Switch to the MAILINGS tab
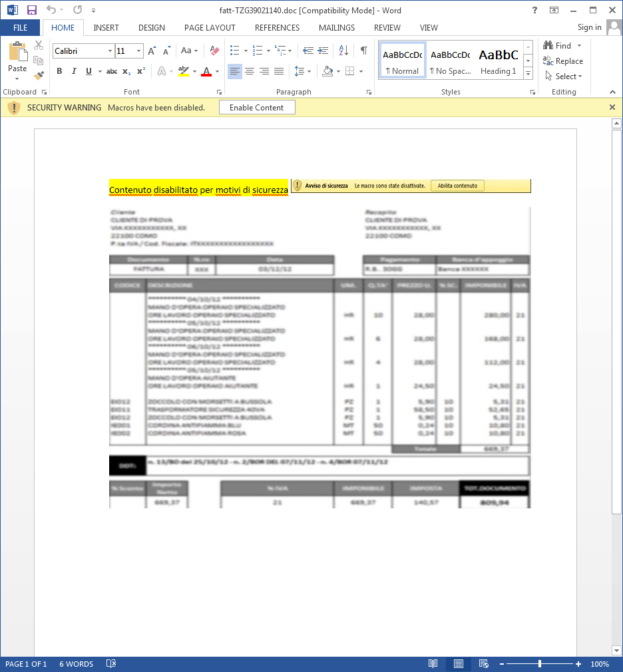 tap(337, 28)
